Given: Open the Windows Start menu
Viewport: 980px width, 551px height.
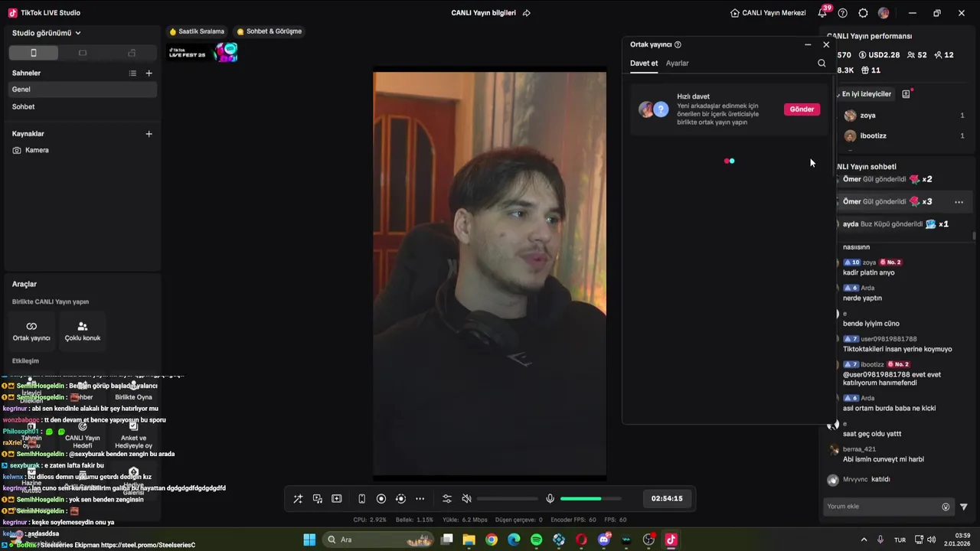Looking at the screenshot, I should (309, 540).
